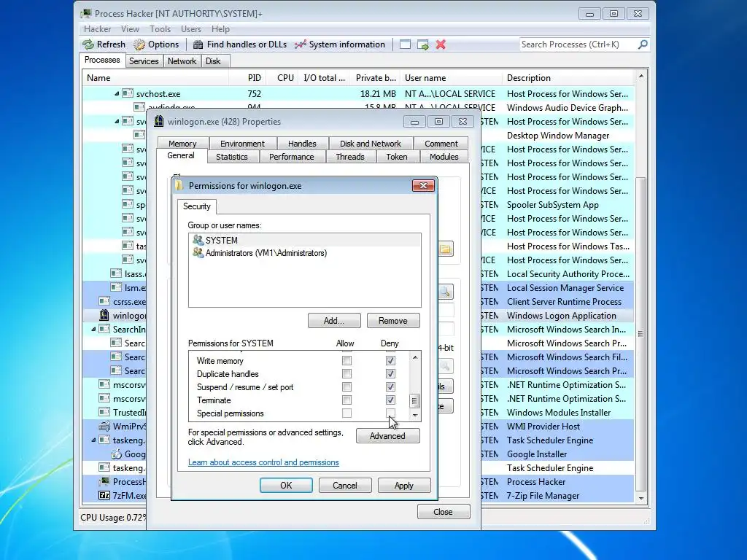This screenshot has width=747, height=560.
Task: Click the process list scroll-down arrow
Action: tap(641, 498)
